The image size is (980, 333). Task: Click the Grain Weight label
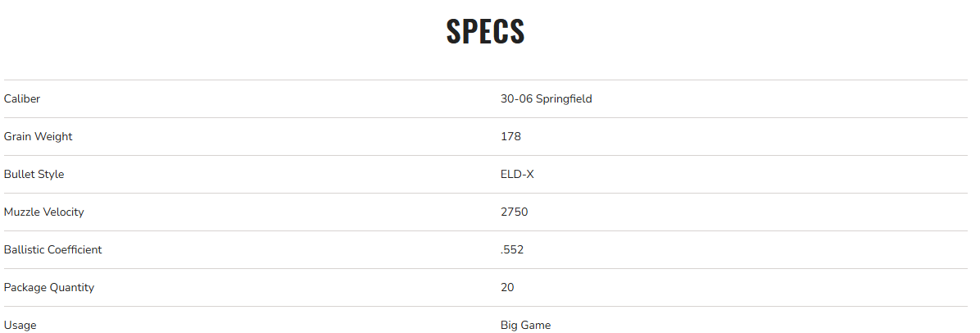pos(38,137)
